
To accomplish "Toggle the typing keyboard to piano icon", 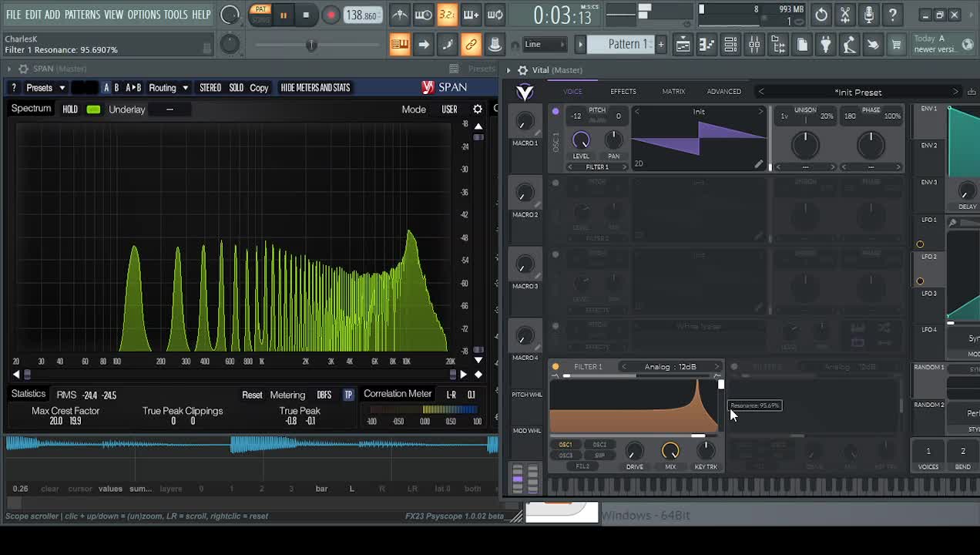I will point(400,45).
